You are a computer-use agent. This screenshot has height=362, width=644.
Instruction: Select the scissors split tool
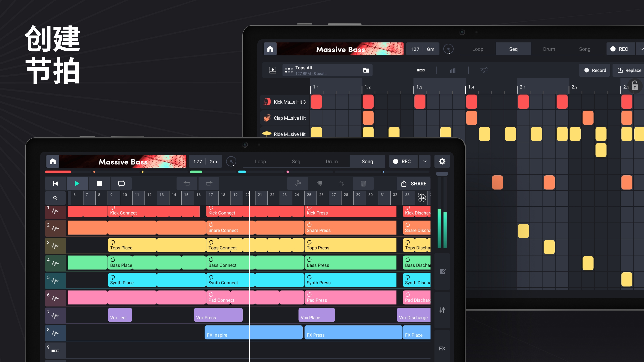coord(297,184)
